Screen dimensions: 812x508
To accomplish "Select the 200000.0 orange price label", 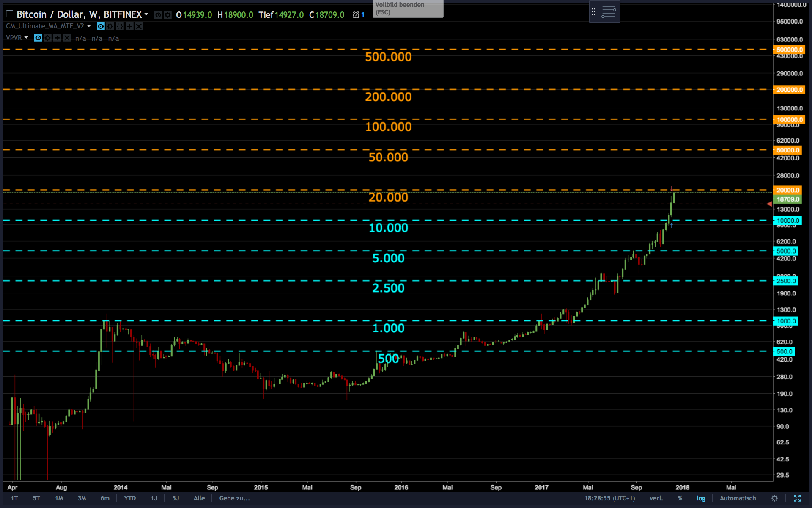I will tap(789, 90).
